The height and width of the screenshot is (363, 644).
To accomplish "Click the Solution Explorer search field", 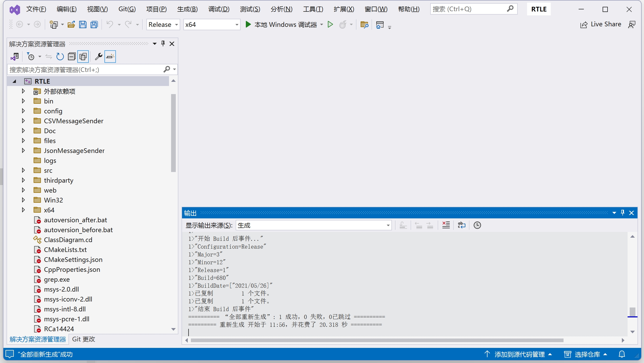I will [85, 70].
